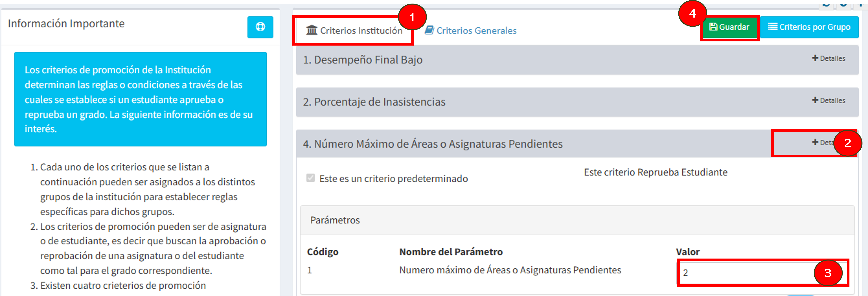Collapse the Número Máximo de Áreas panel header
Image resolution: width=868 pixels, height=296 pixels.
tap(577, 143)
